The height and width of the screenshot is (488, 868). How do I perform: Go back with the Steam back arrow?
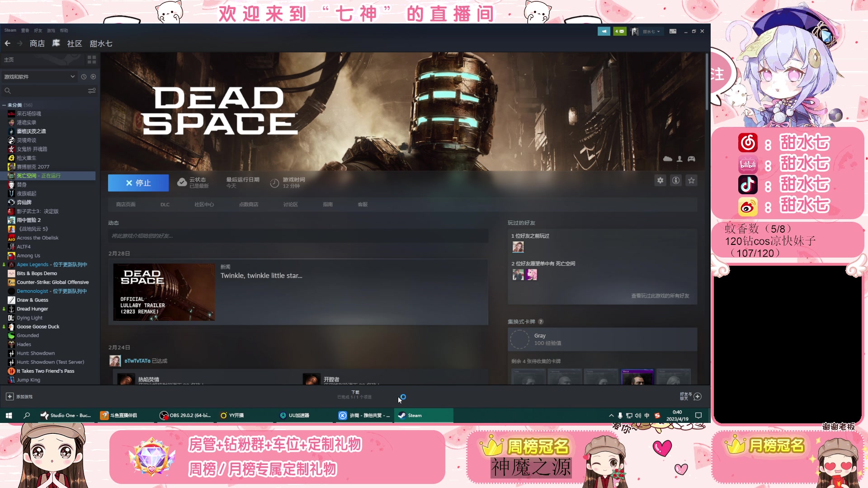[x=8, y=43]
